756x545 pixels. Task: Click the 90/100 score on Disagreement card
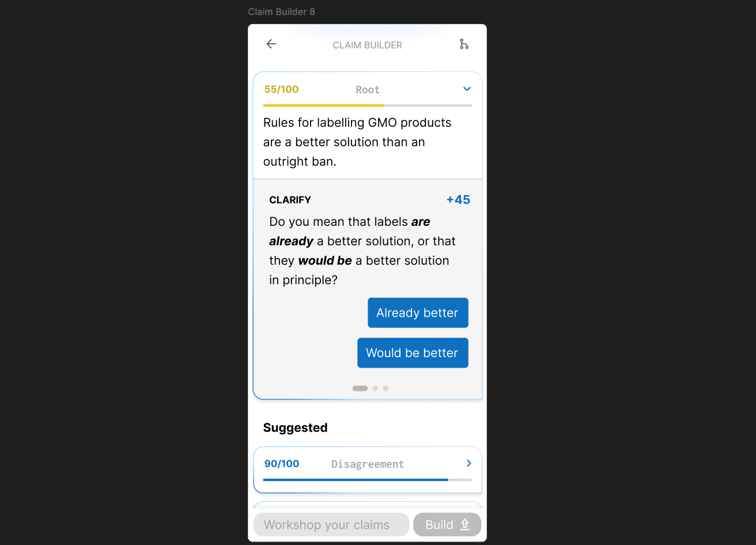tap(282, 464)
